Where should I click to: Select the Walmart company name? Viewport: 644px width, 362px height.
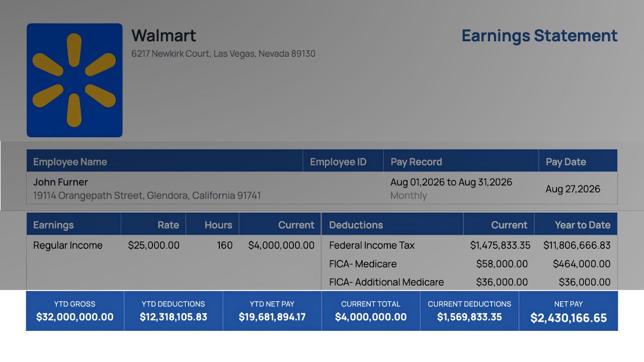[164, 36]
